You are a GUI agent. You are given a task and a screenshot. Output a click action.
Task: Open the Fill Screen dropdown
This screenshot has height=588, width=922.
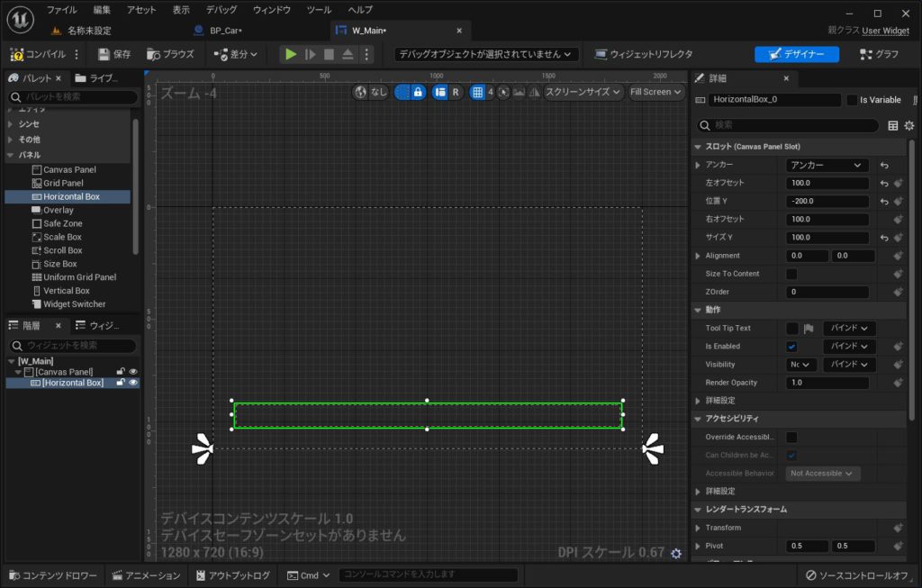pyautogui.click(x=655, y=92)
